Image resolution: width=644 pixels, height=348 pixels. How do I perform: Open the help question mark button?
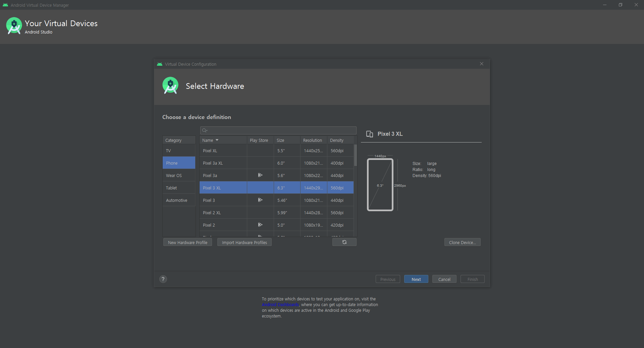click(x=163, y=279)
